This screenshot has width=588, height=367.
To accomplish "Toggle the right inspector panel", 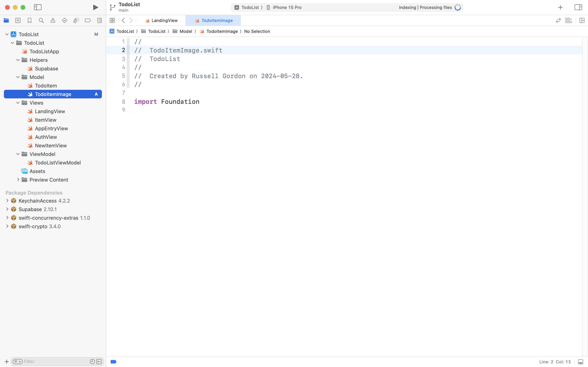I will [x=578, y=7].
